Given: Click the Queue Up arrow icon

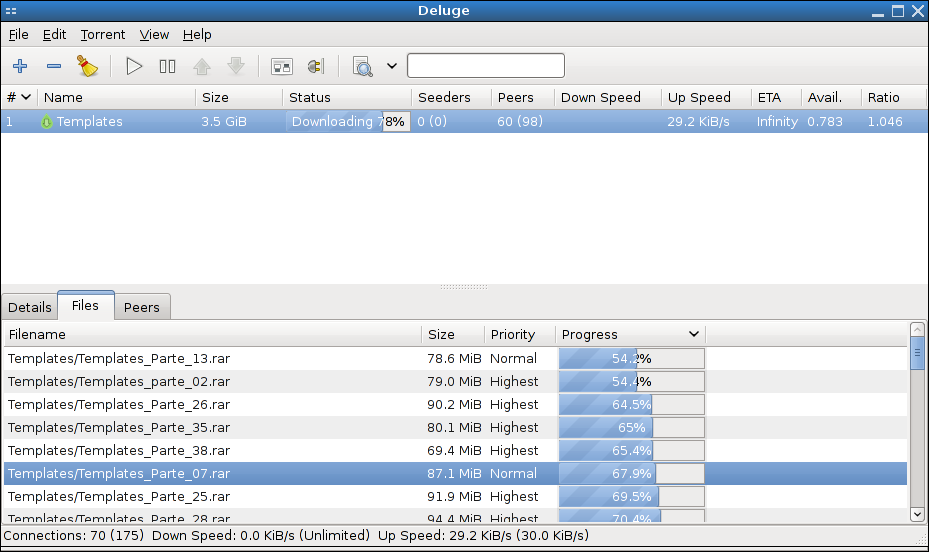Looking at the screenshot, I should click(202, 67).
